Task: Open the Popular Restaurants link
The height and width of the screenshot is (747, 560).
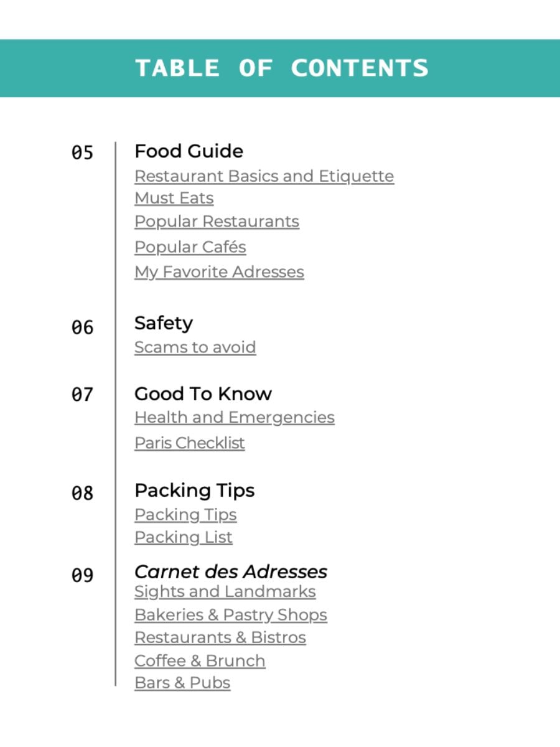Action: 217,222
